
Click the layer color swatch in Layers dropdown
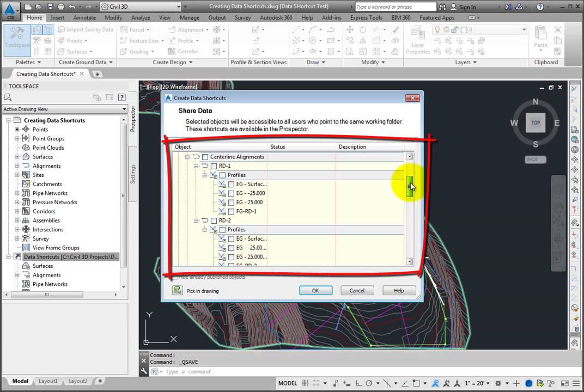[x=464, y=29]
